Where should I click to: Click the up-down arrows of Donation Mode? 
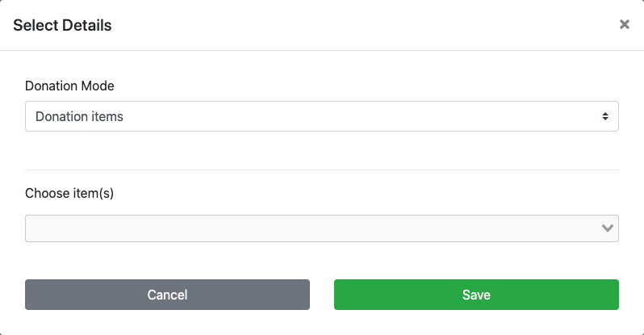tap(605, 116)
